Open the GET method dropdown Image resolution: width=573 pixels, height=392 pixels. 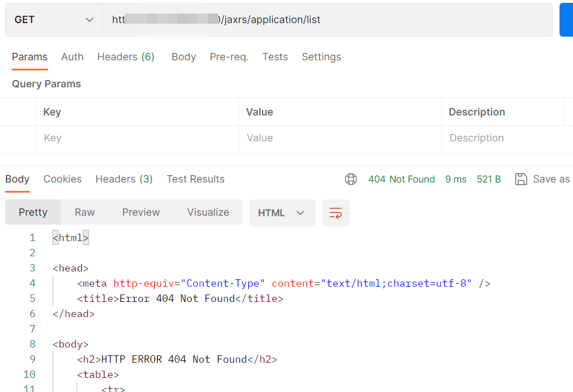point(54,20)
